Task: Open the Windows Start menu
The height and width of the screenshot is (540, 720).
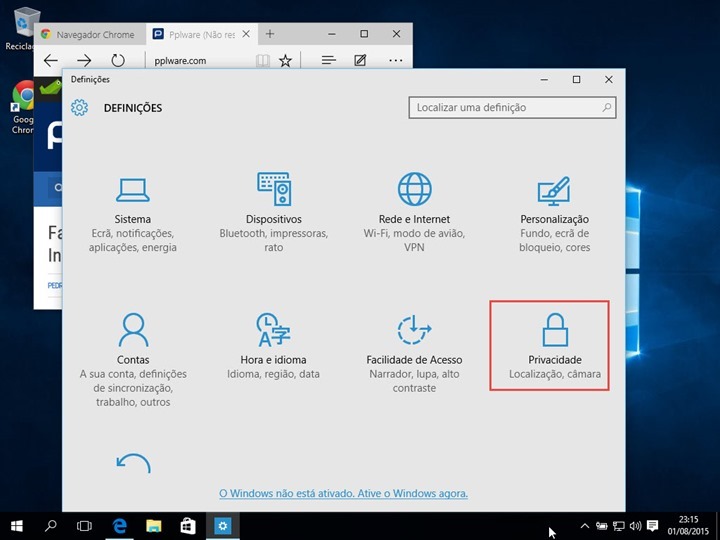Action: [x=17, y=525]
